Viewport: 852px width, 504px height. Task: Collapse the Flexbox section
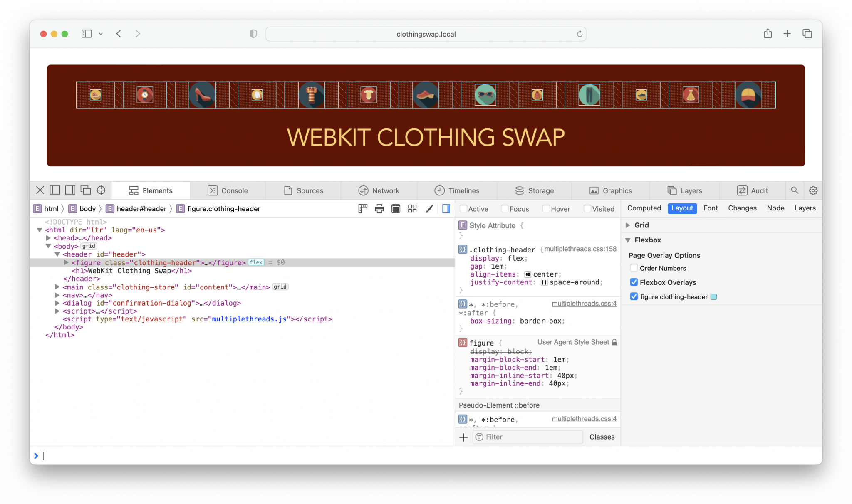click(x=628, y=240)
